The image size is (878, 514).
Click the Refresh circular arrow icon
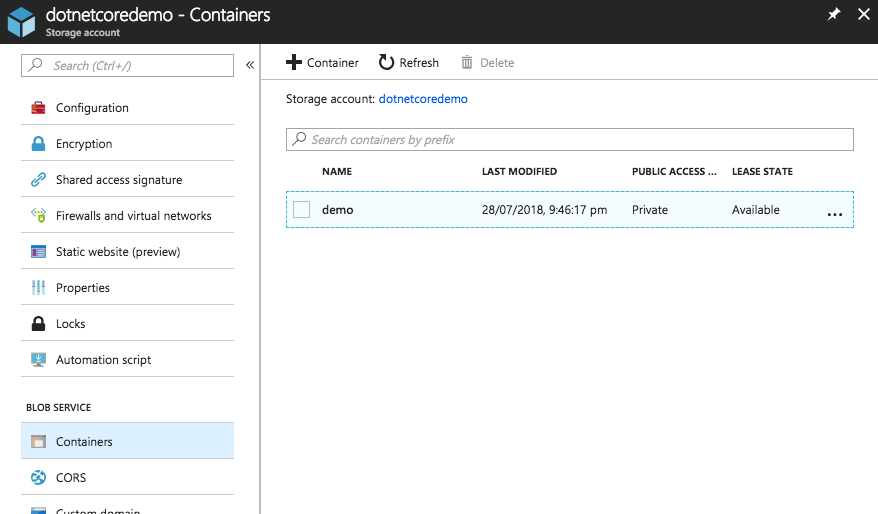[386, 62]
